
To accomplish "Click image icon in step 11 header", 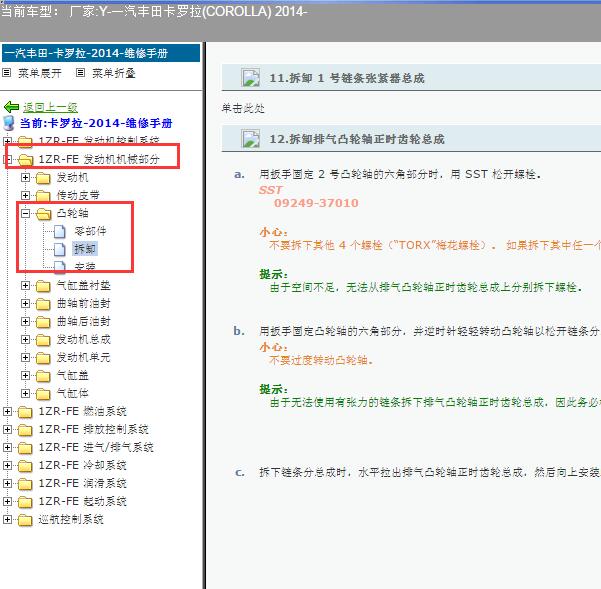I will pyautogui.click(x=251, y=78).
